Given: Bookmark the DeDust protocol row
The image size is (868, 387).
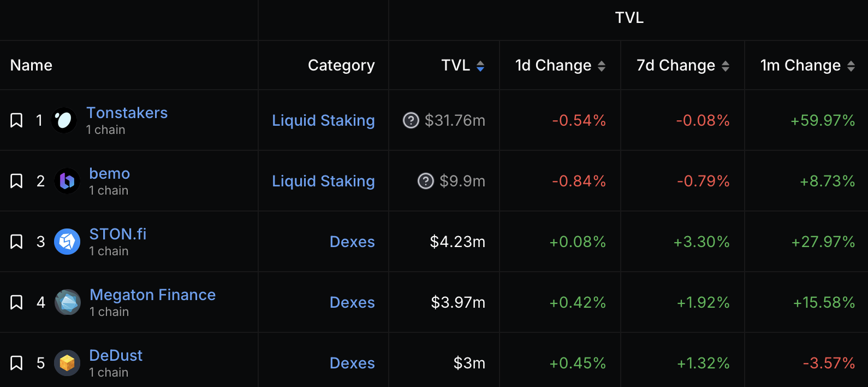Looking at the screenshot, I should pos(16,363).
